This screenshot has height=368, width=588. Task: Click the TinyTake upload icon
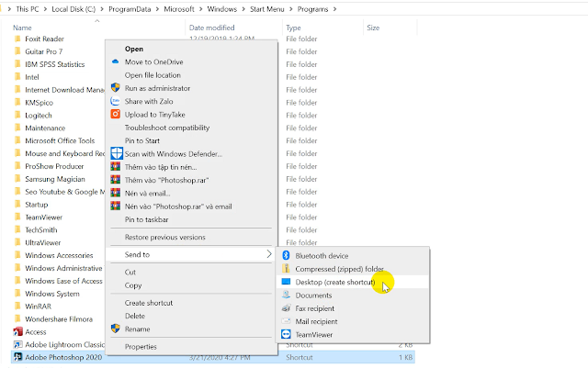[115, 114]
